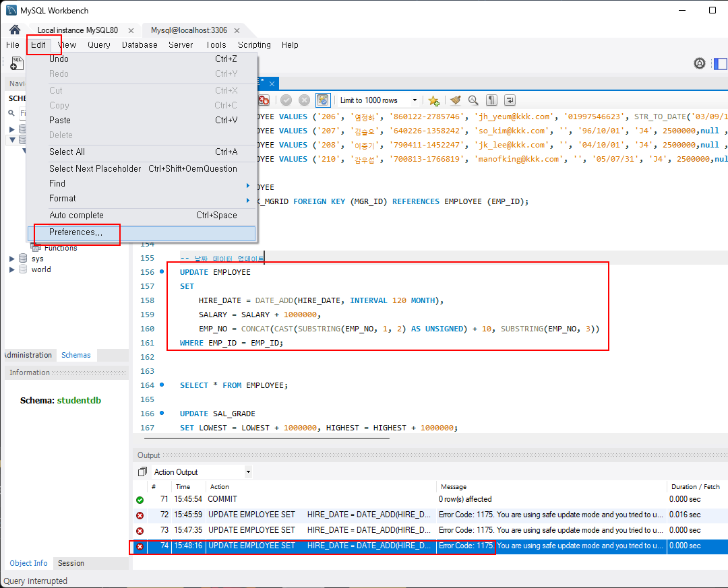Switch to Local instance MySQL80 tab
Screen dimensions: 728x588
(x=78, y=30)
